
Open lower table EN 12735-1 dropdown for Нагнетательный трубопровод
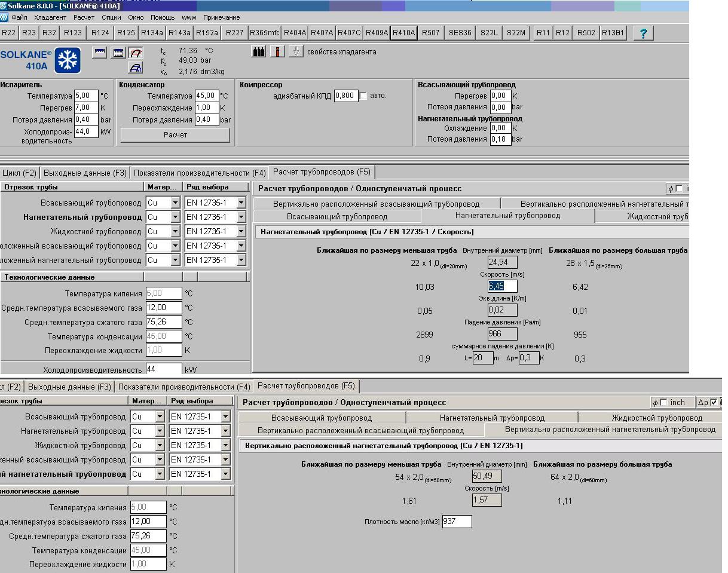pyautogui.click(x=225, y=431)
